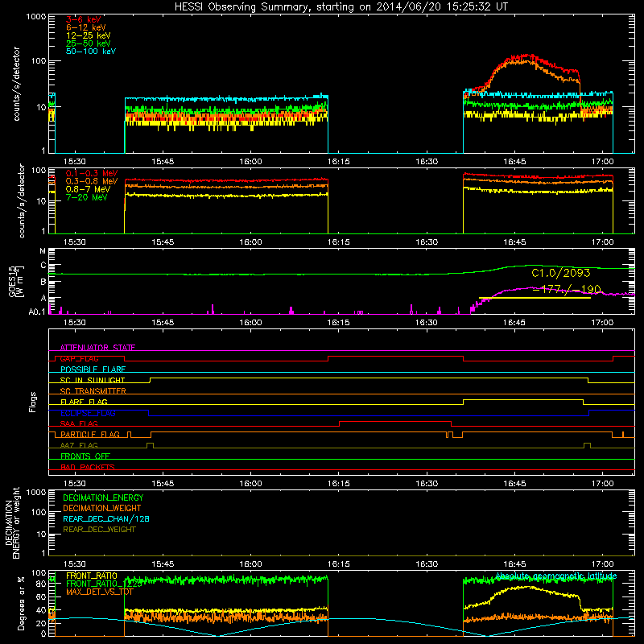
Task: Select the orange MAX_DET_VS_TOT legend label
Action: [100, 592]
